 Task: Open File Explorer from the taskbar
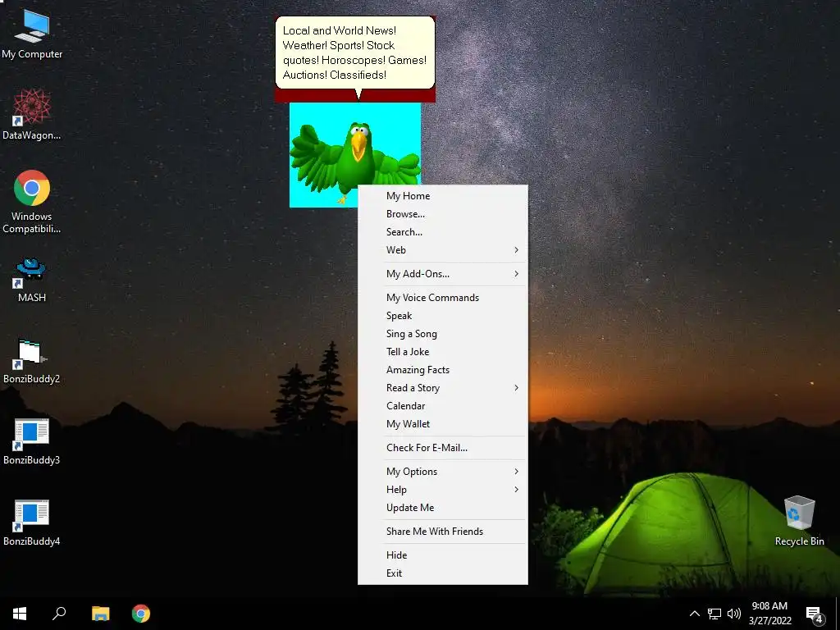pos(100,614)
